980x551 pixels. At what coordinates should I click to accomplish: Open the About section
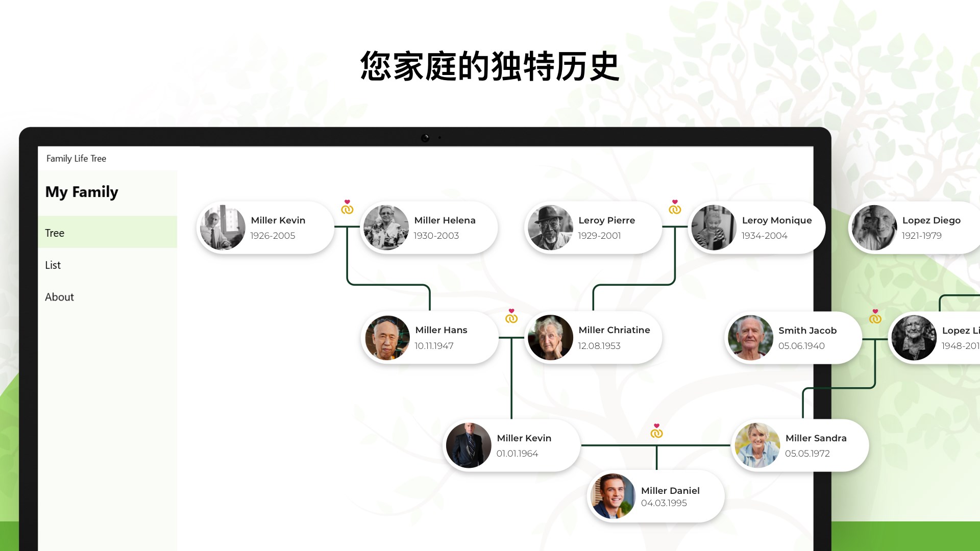[x=59, y=297]
